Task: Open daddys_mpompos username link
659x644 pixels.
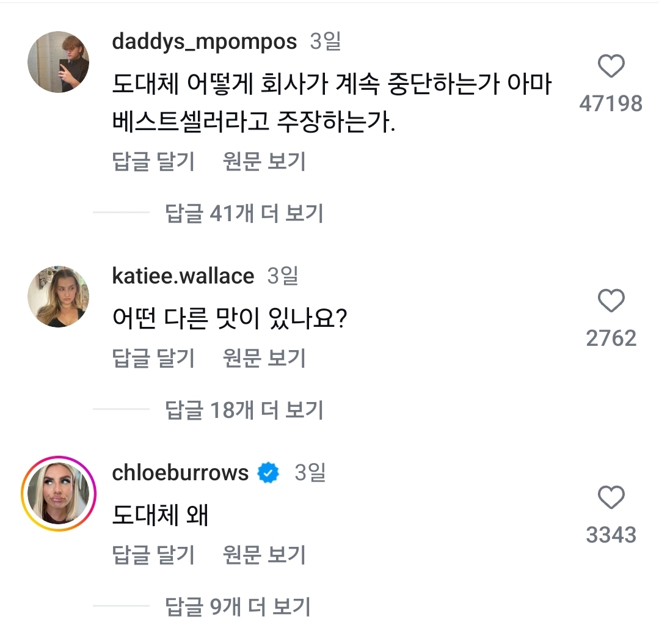Action: click(205, 42)
